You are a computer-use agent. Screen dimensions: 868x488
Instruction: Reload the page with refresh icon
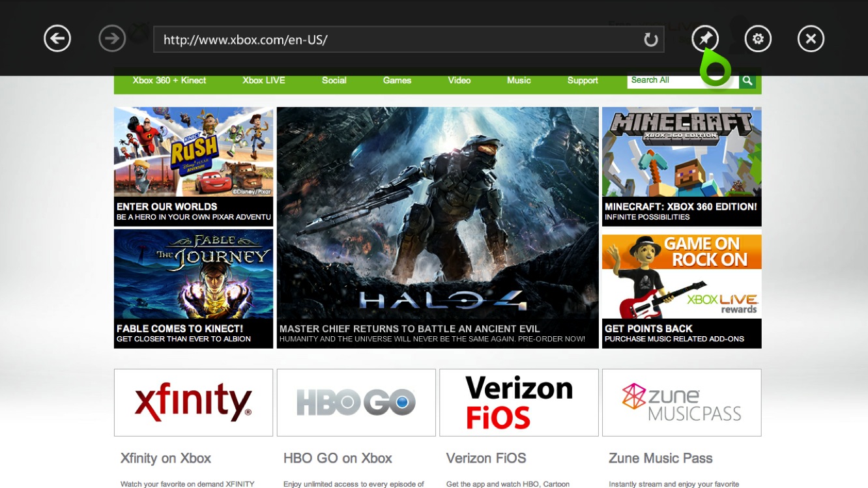[x=650, y=40]
